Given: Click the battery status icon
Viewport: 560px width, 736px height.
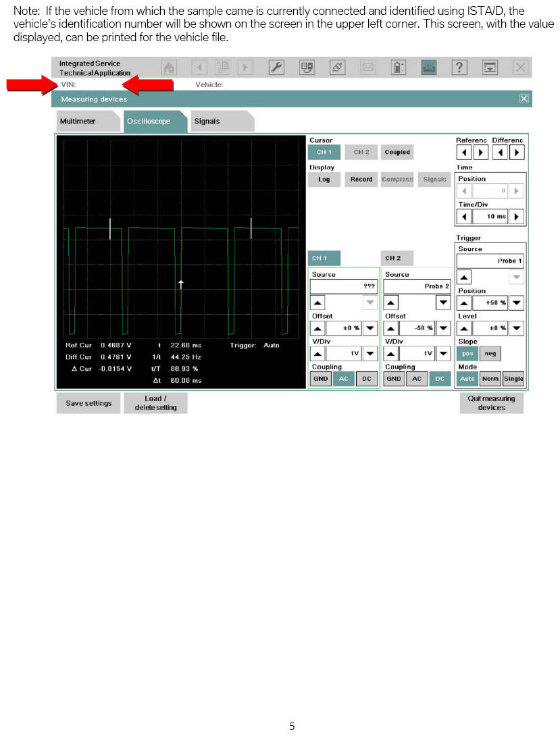Looking at the screenshot, I should click(399, 68).
